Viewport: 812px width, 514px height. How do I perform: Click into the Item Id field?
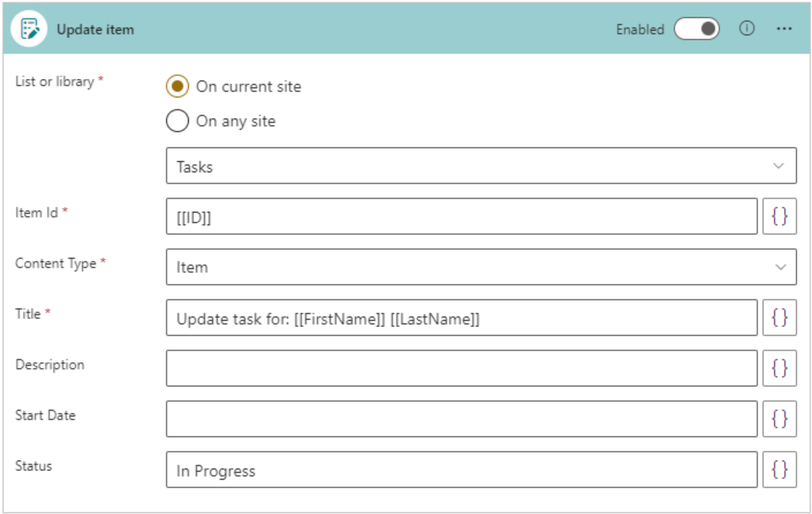point(462,216)
